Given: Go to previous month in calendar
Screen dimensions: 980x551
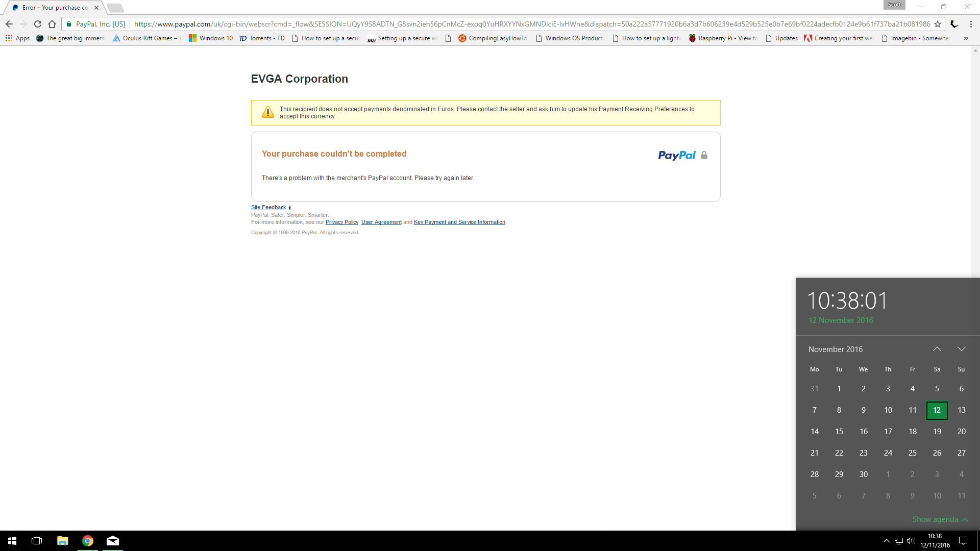Looking at the screenshot, I should click(x=937, y=349).
